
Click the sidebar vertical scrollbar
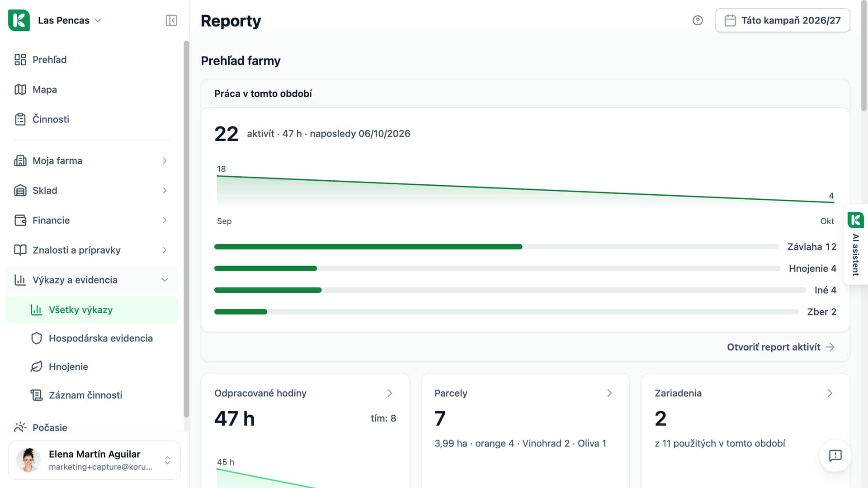186,229
